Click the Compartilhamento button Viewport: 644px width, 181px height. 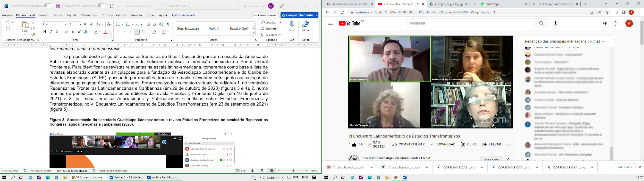[x=299, y=15]
